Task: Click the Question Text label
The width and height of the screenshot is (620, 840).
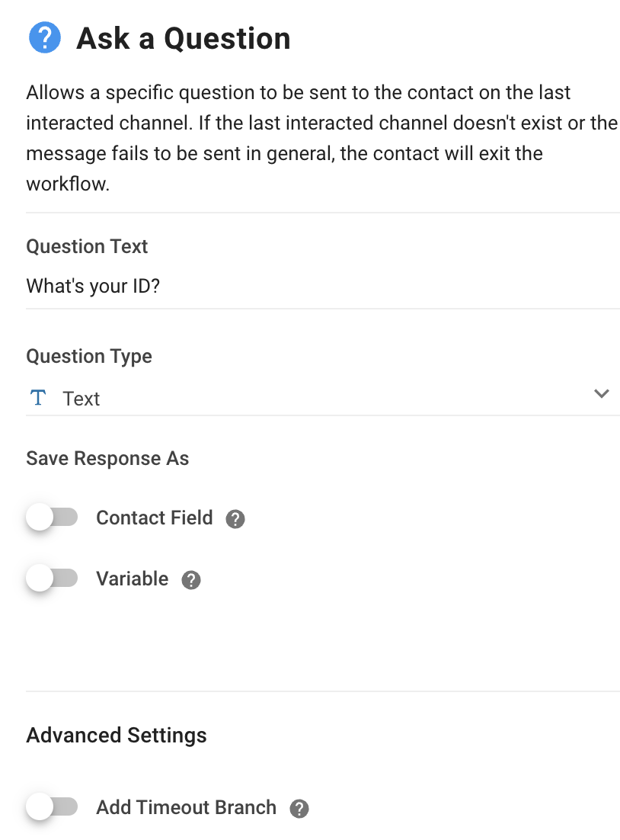Action: (87, 246)
